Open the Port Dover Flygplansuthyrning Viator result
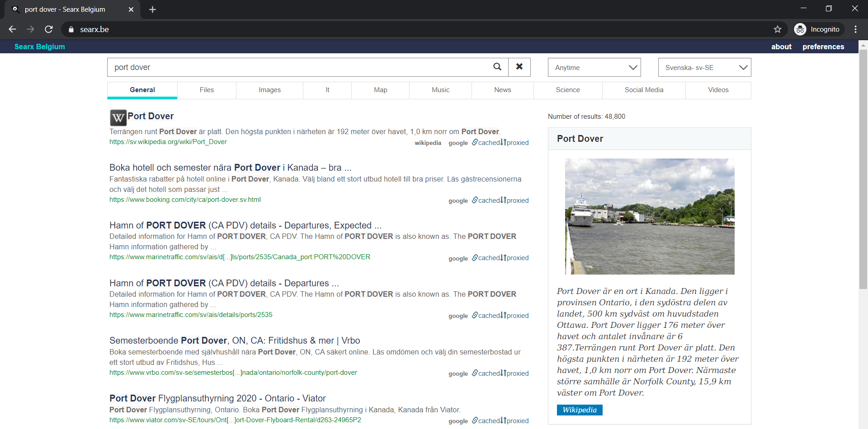This screenshot has height=429, width=868. 217,398
